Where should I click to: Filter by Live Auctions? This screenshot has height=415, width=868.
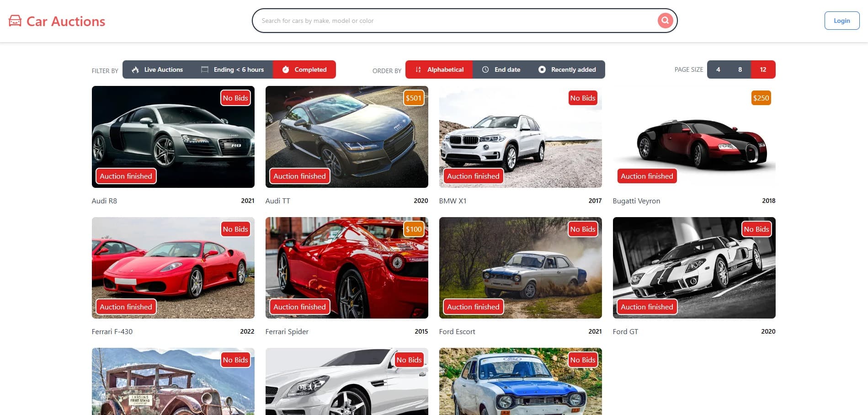point(157,69)
